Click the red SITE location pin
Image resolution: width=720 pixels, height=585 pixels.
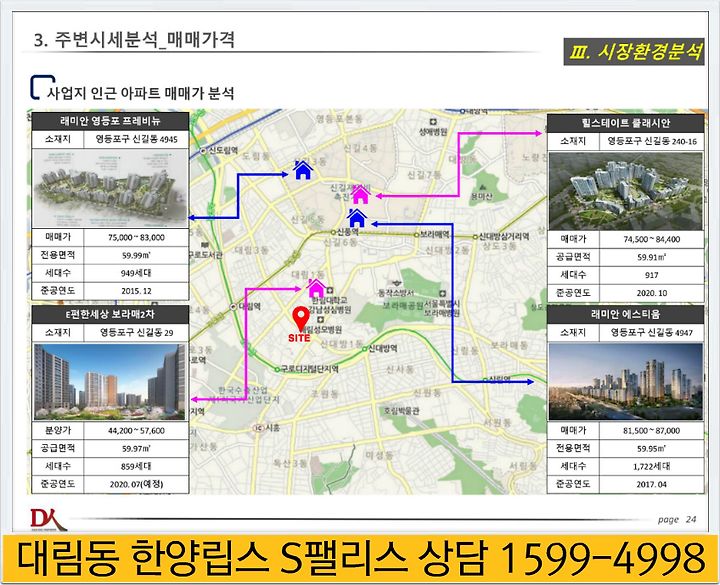(x=301, y=320)
